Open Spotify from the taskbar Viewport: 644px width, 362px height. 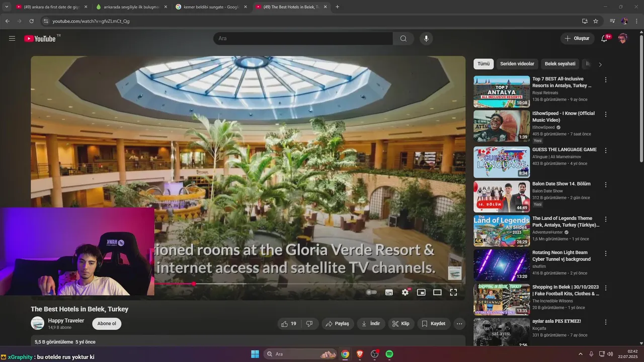click(x=389, y=354)
